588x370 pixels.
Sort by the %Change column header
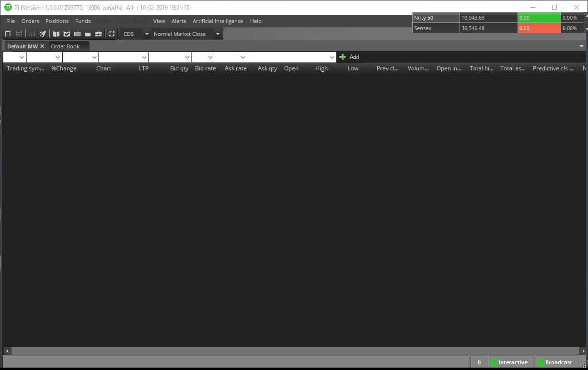(64, 68)
